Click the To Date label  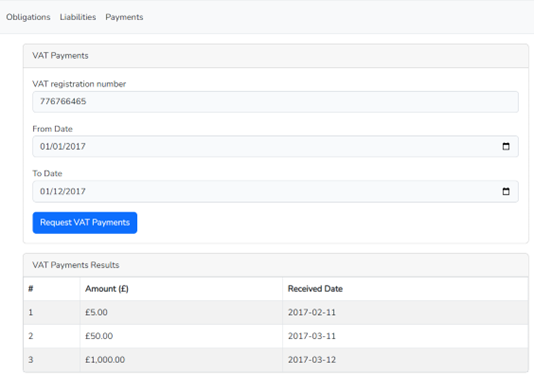pos(47,174)
